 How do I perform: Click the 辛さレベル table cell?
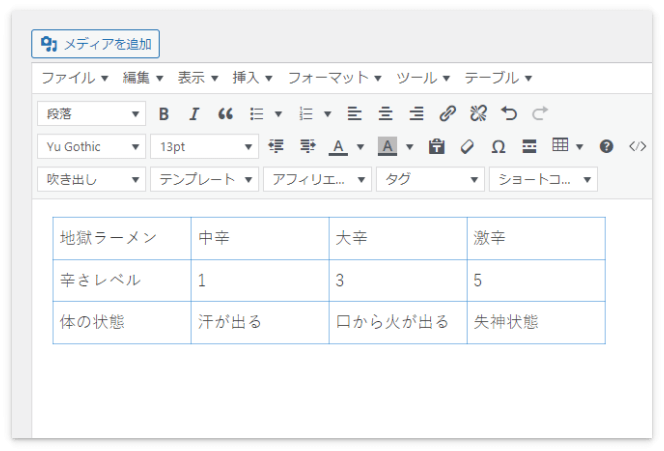122,280
